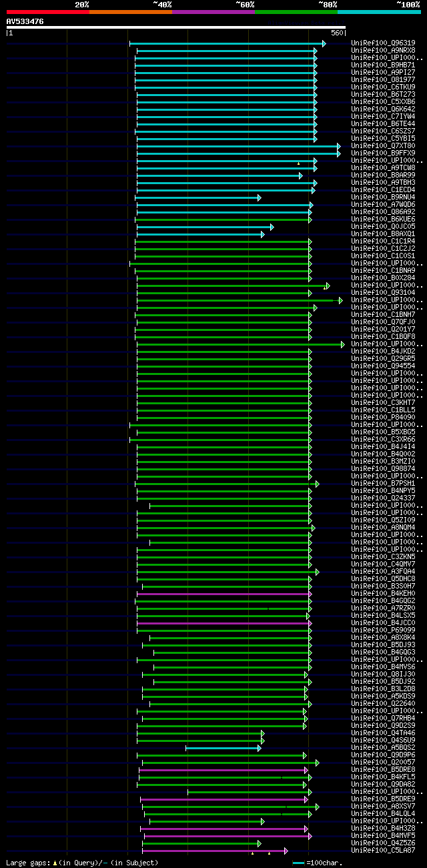Select the UniRef100_C6SZS7 label
Viewport: 427px width, 868px height.
point(383,131)
